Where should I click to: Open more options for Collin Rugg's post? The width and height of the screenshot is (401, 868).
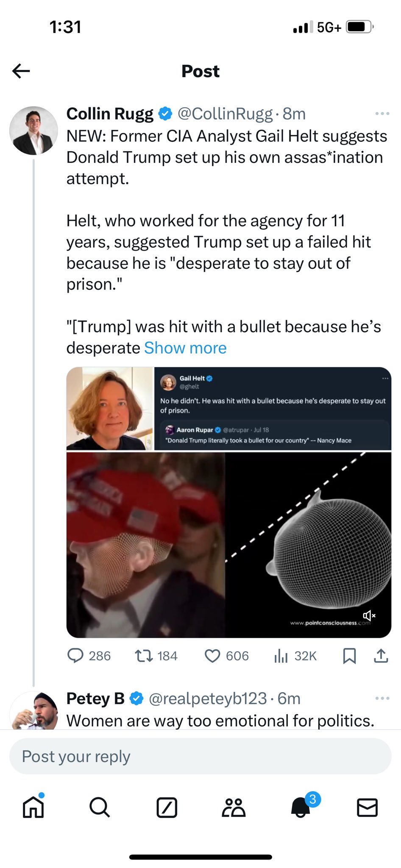382,114
